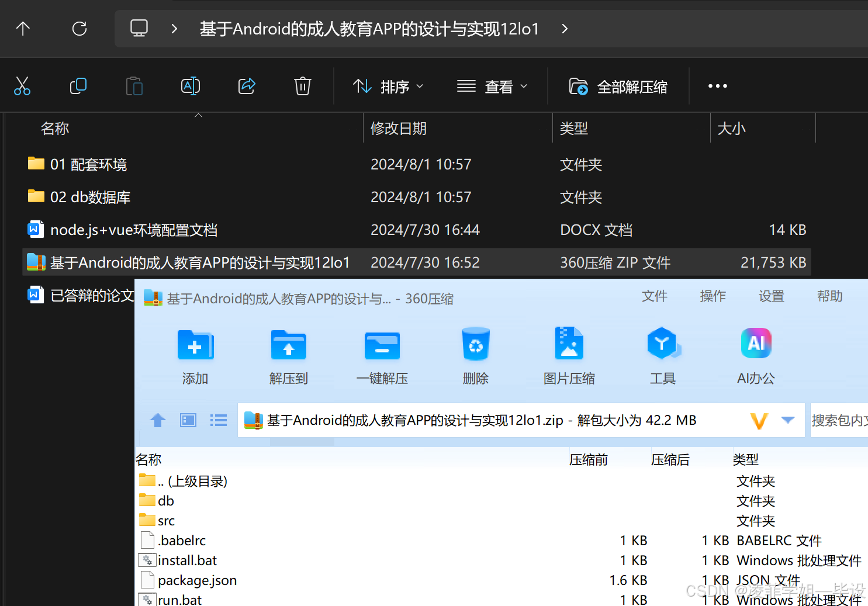This screenshot has width=868, height=606.
Task: Sort by 名称 column header in Explorer
Action: [55, 129]
